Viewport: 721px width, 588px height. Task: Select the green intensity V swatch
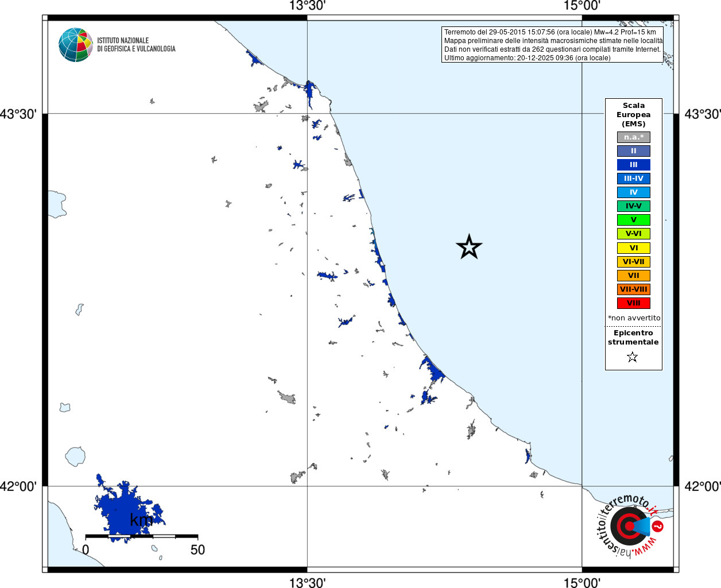point(634,220)
